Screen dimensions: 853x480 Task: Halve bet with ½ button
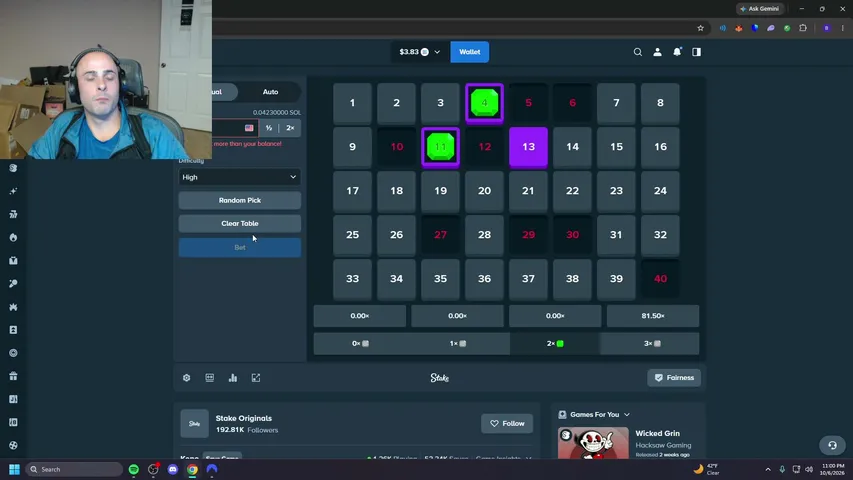click(x=269, y=128)
